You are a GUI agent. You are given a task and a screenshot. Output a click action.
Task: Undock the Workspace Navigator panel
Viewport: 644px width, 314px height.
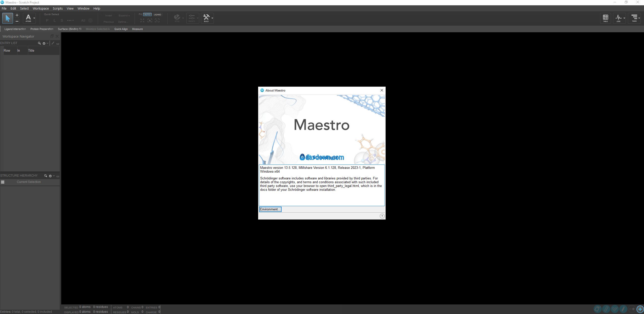[x=52, y=36]
